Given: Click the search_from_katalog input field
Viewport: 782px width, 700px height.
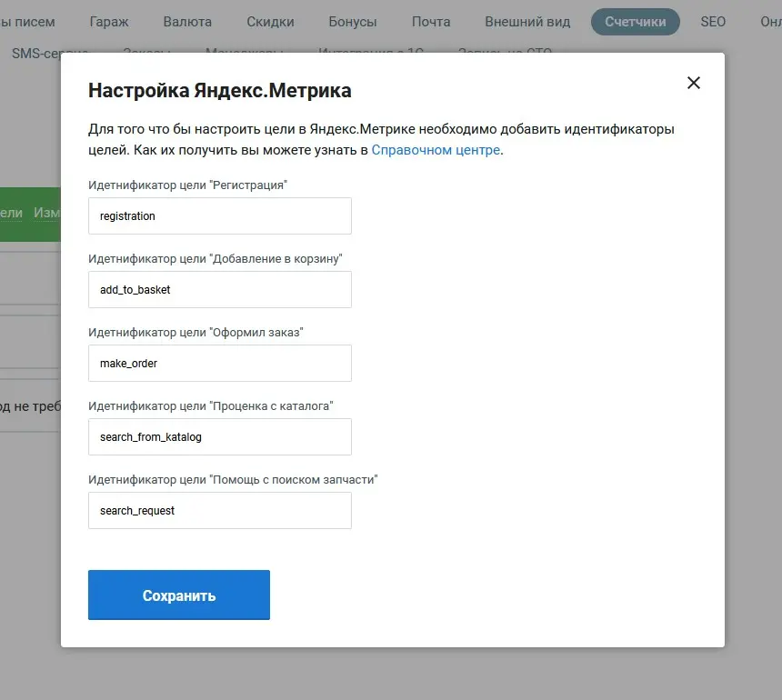Looking at the screenshot, I should tap(220, 437).
